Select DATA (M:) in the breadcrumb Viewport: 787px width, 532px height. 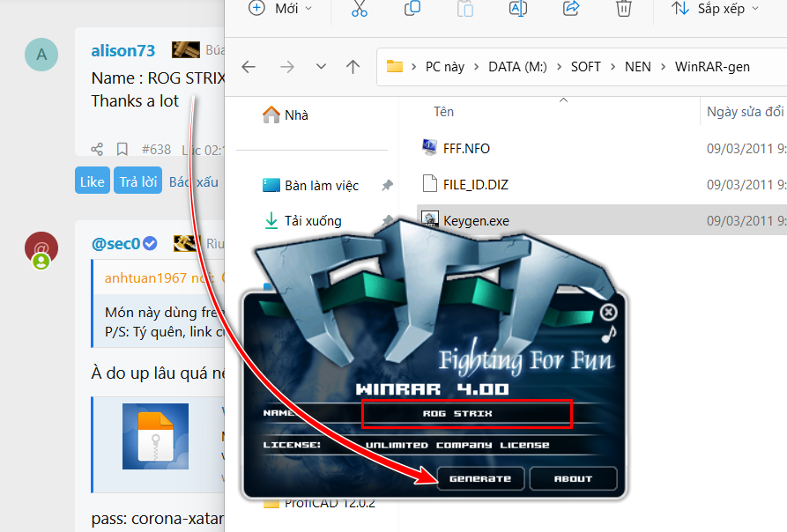(x=517, y=67)
